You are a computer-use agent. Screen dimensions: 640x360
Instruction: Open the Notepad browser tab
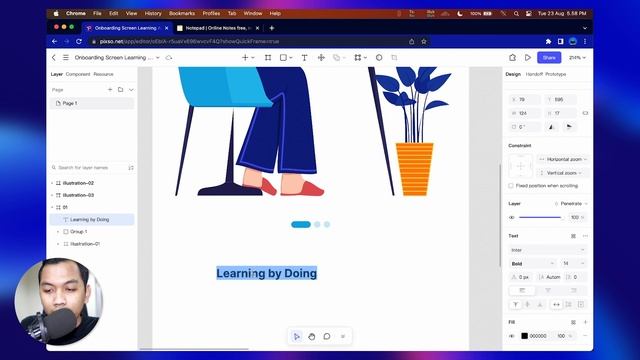pyautogui.click(x=218, y=28)
